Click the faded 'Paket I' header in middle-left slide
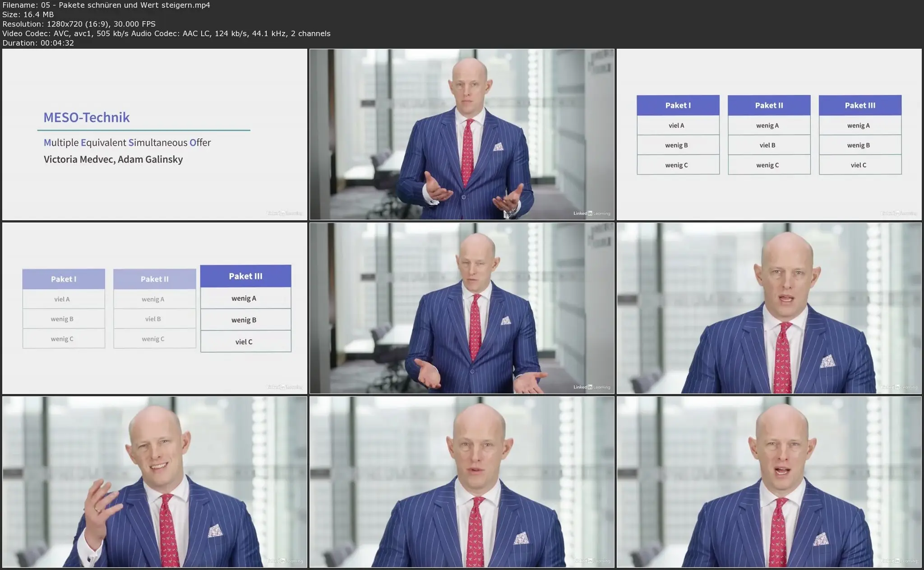924x570 pixels. 63,279
